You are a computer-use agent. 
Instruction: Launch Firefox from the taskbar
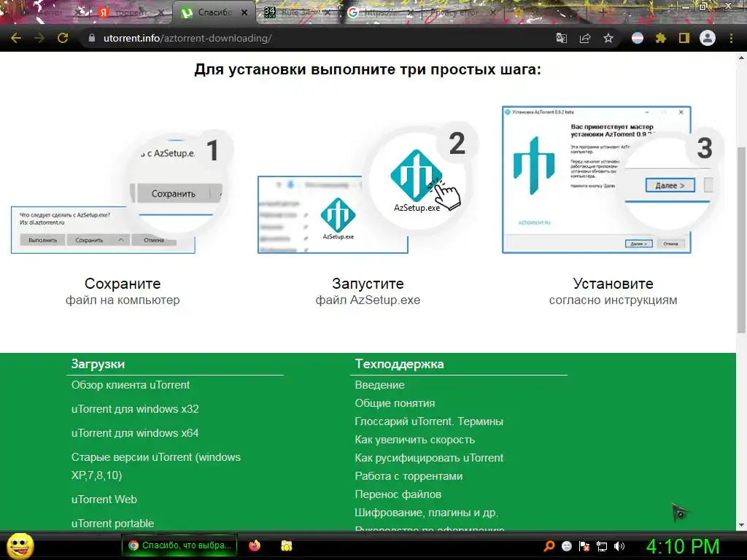coord(255,545)
